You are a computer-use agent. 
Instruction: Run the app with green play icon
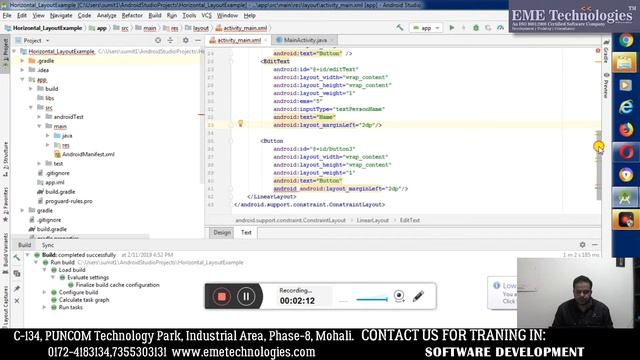click(x=451, y=28)
